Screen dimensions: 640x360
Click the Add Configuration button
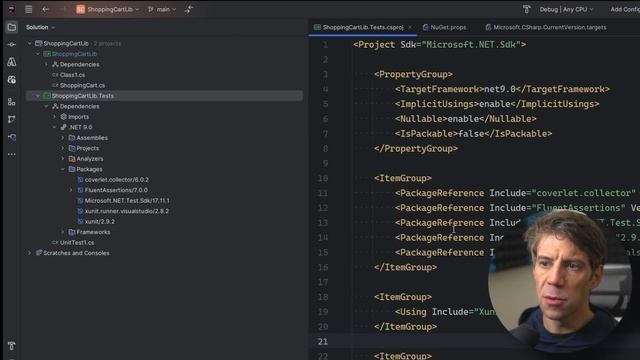pos(625,9)
